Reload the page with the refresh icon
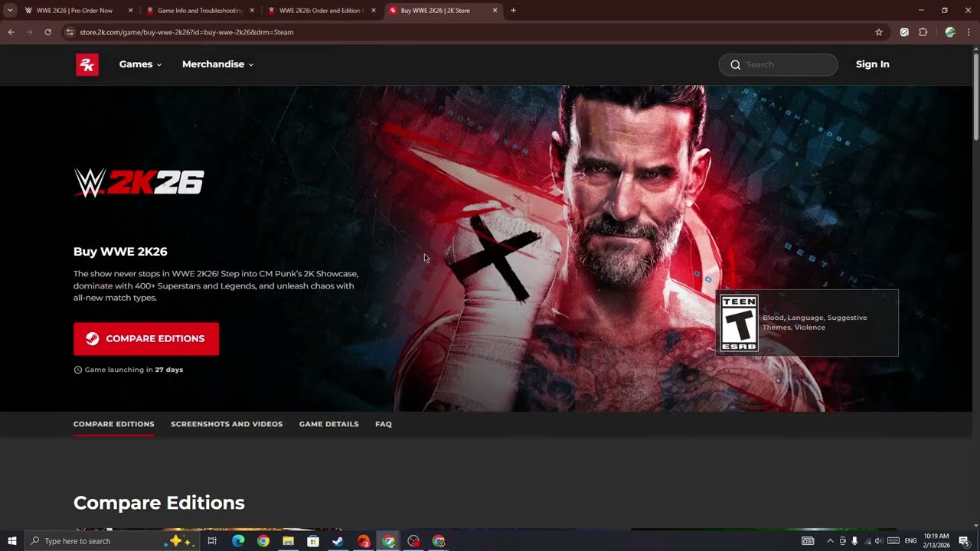This screenshot has width=980, height=551. coord(47,32)
